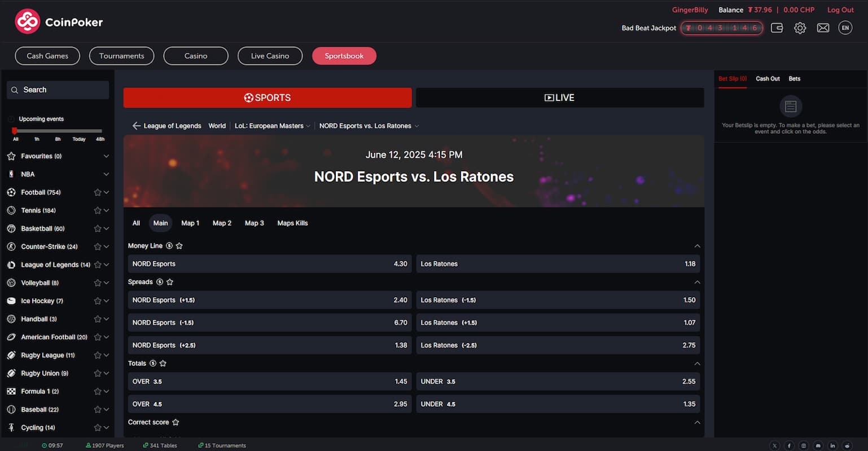Favourite the Totals market star

163,363
